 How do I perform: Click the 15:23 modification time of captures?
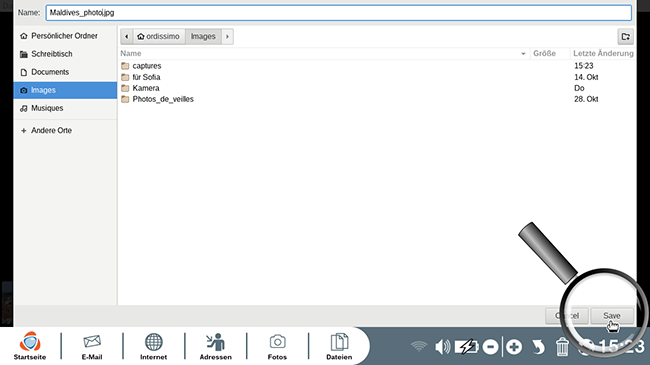(584, 66)
